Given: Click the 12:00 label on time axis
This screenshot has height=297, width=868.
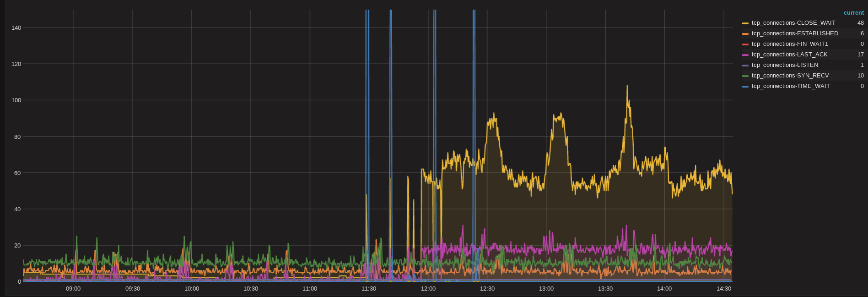Looking at the screenshot, I should click(x=428, y=289).
